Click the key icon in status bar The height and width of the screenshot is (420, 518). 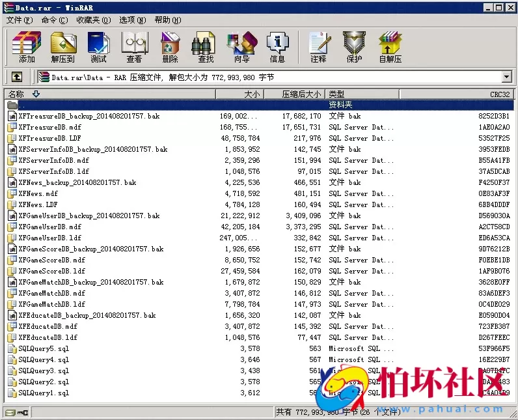[x=23, y=412]
